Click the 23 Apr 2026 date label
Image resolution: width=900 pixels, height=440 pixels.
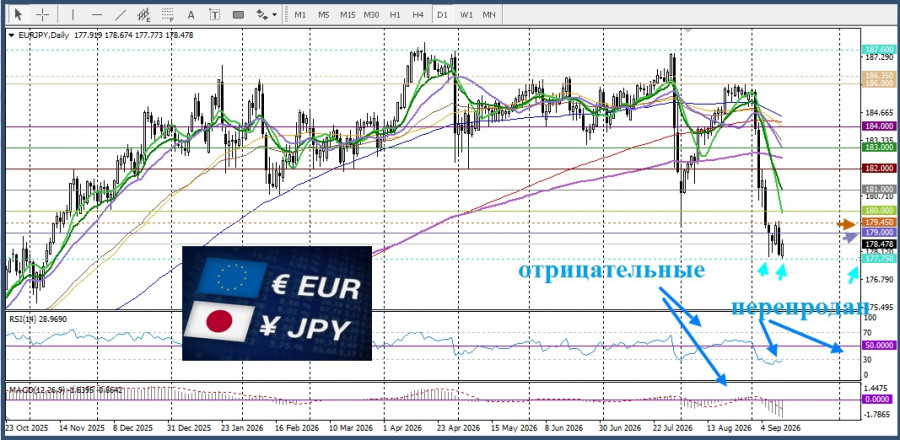click(457, 429)
